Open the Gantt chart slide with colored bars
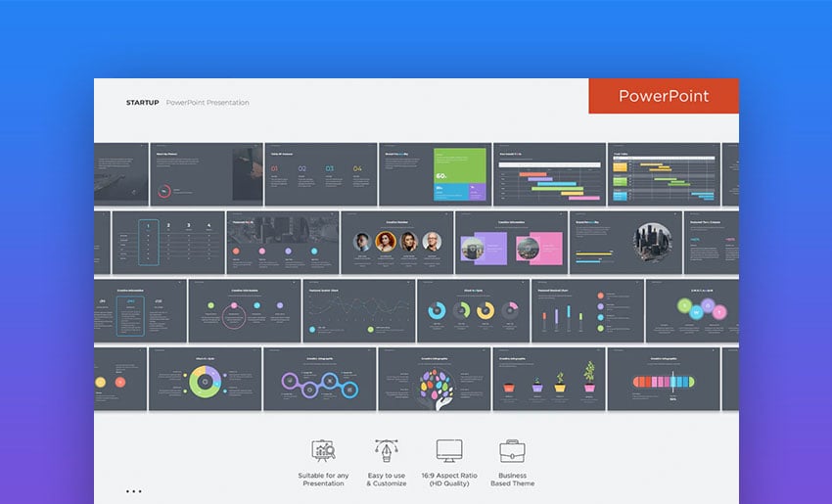Screen dimensions: 832x504 pyautogui.click(x=549, y=174)
